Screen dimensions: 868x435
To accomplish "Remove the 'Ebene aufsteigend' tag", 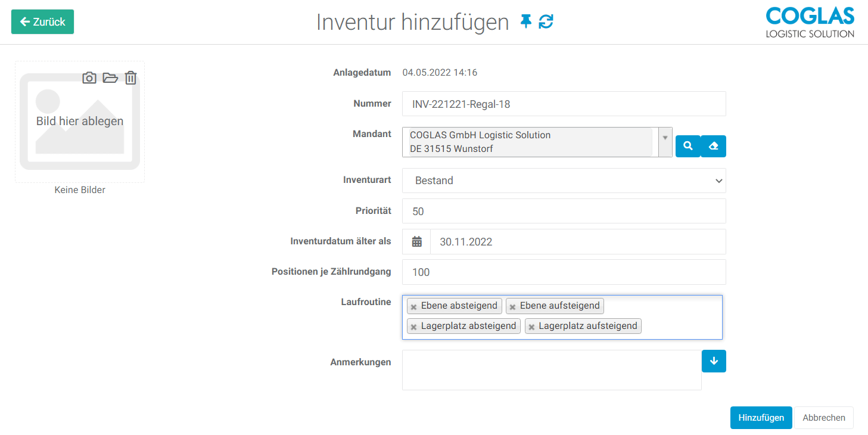I will (x=512, y=307).
